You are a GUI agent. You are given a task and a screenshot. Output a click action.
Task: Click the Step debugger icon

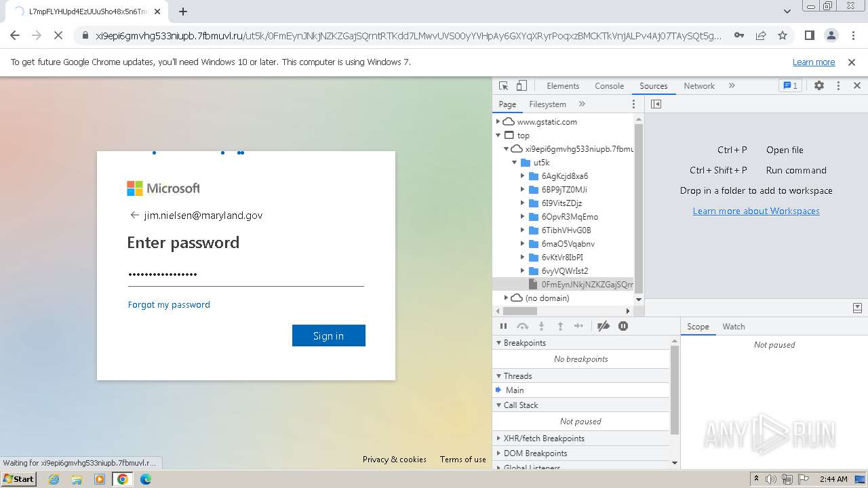click(x=578, y=327)
